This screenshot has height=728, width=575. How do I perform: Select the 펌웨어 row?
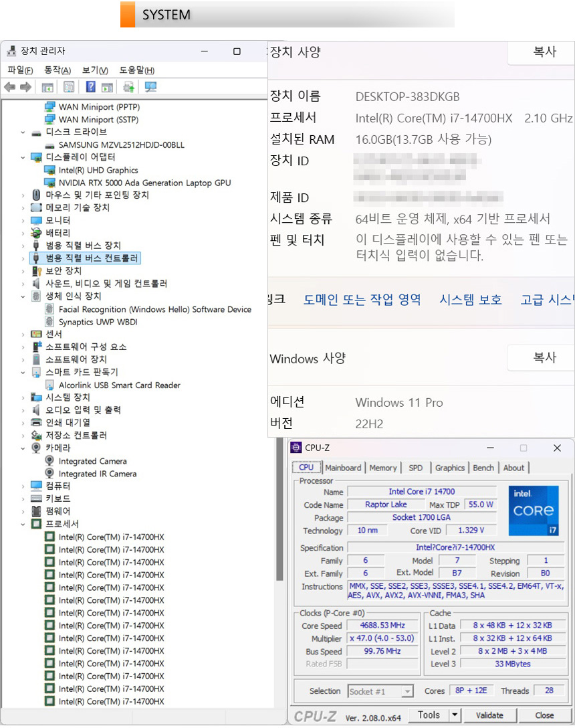tap(51, 511)
